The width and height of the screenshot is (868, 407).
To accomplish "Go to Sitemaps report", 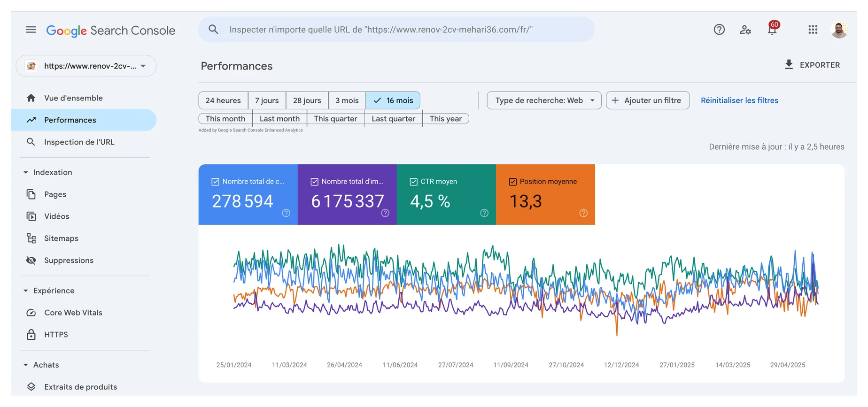I will [84, 238].
